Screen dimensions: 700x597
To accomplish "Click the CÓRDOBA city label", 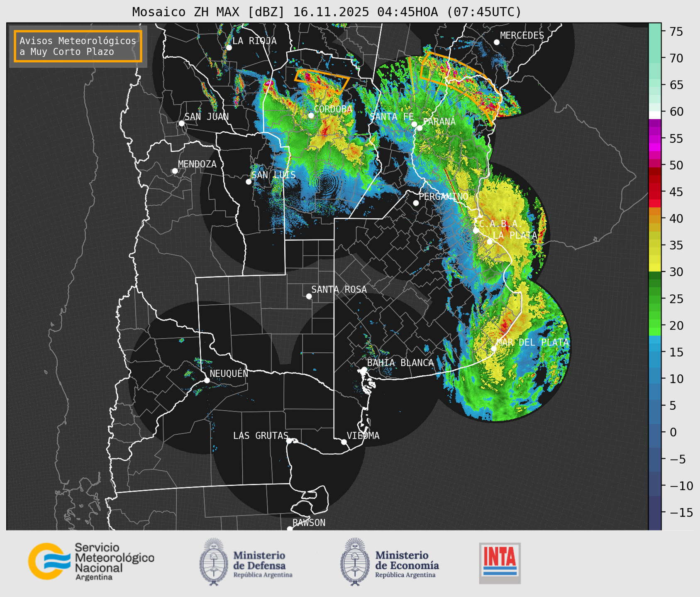I will 333,109.
